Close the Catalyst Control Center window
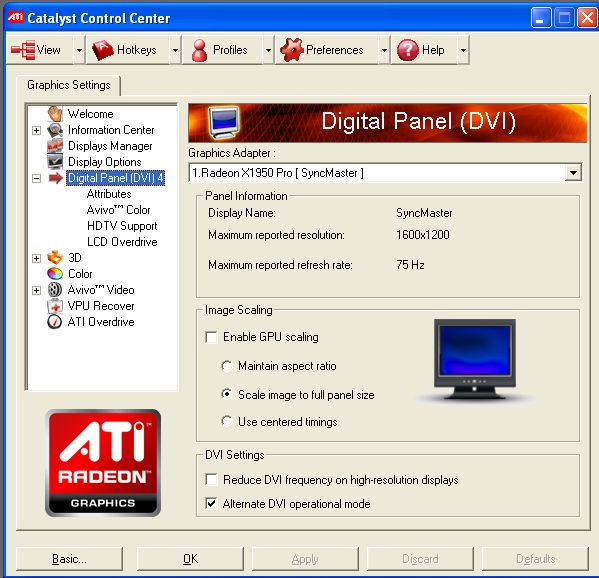The height and width of the screenshot is (578, 599). click(x=587, y=18)
